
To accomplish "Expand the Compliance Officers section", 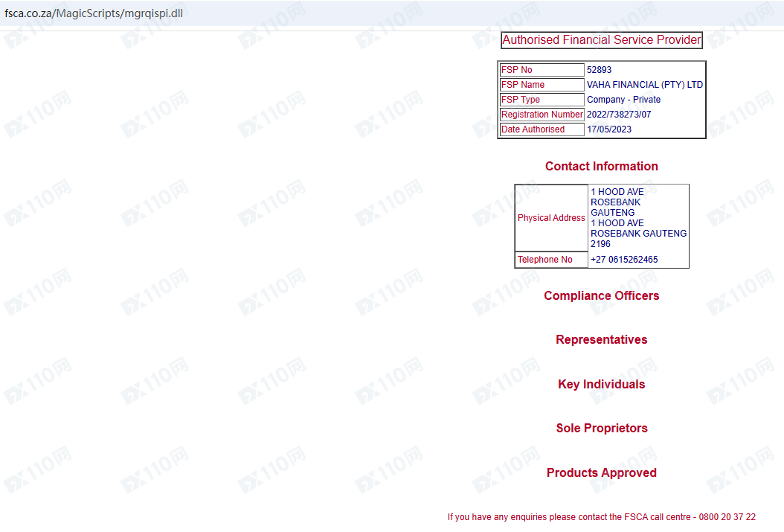I will coord(601,296).
